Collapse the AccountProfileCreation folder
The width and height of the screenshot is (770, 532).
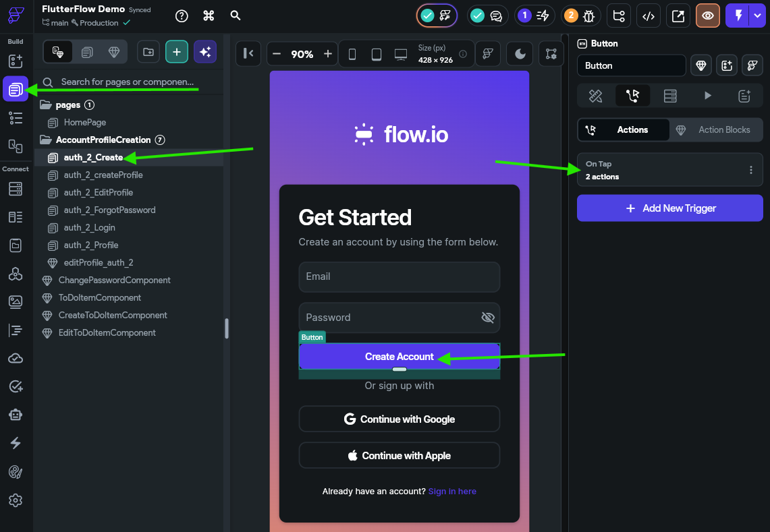pyautogui.click(x=46, y=140)
